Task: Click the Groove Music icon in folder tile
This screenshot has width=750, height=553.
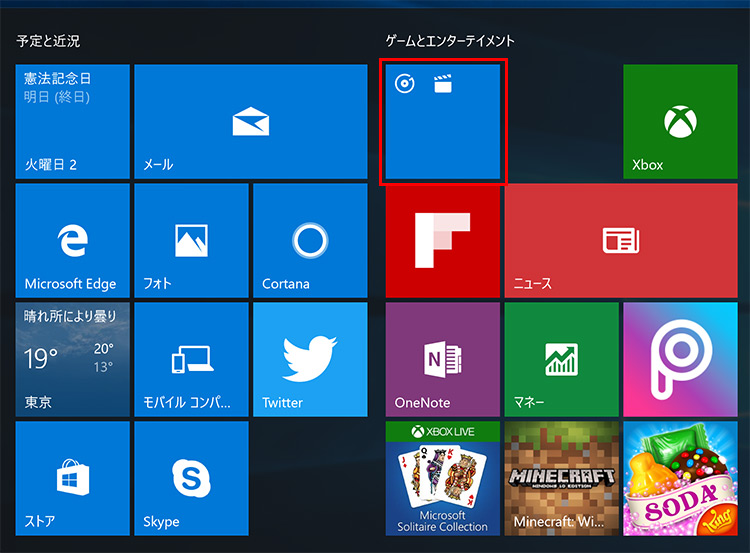Action: (405, 85)
